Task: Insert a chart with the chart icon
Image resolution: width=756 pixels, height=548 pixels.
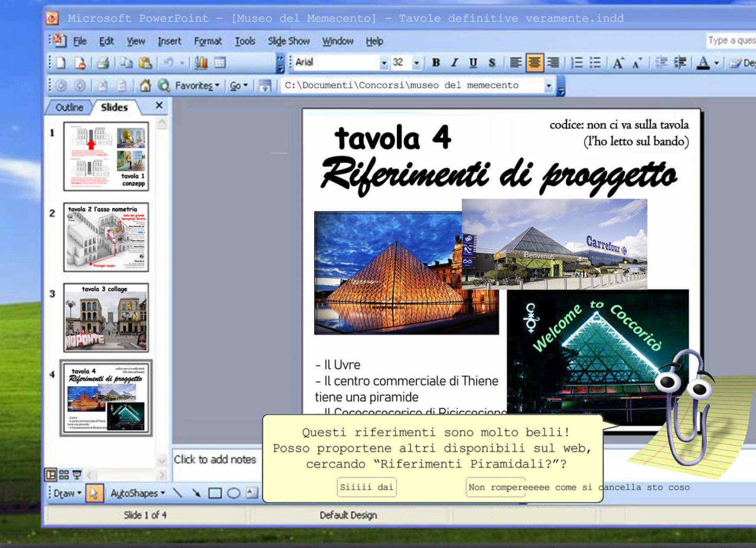Action: click(201, 63)
